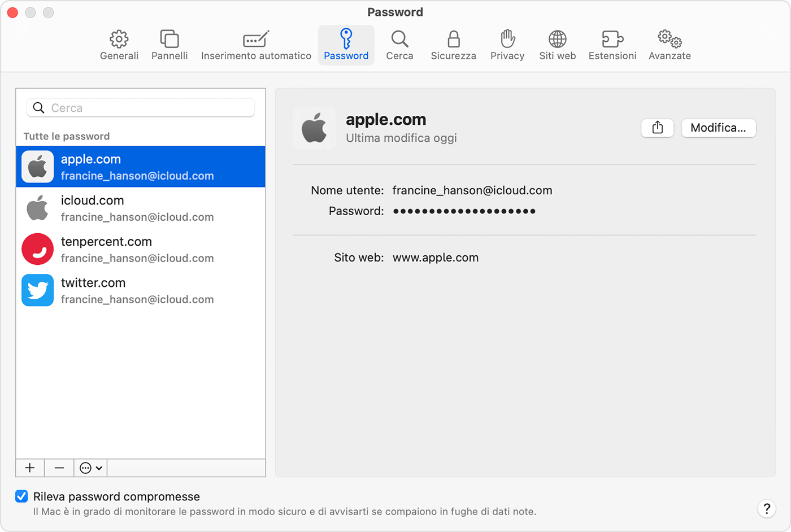Click the apple.com heading in details
Image resolution: width=791 pixels, height=532 pixels.
[x=386, y=119]
